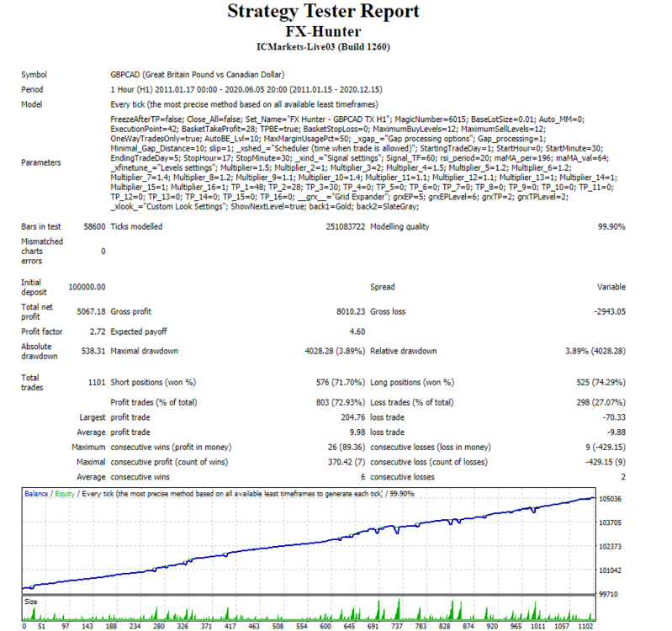Click x-axis tick label 51

coord(41,626)
